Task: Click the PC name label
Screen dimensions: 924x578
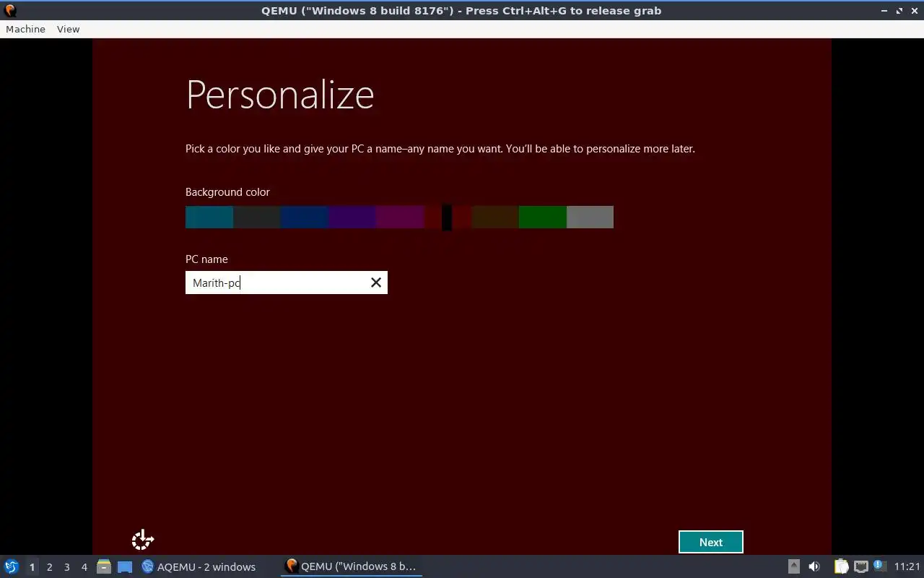Action: click(x=206, y=259)
